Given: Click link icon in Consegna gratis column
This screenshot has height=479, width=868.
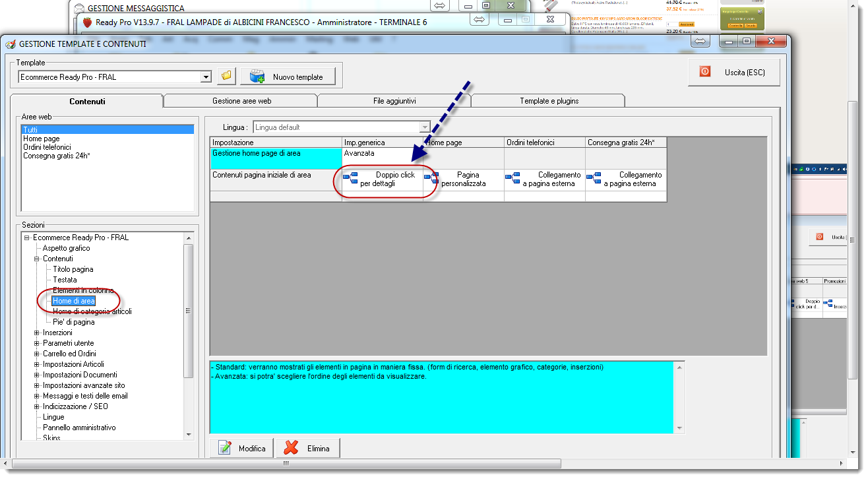Looking at the screenshot, I should (x=594, y=177).
